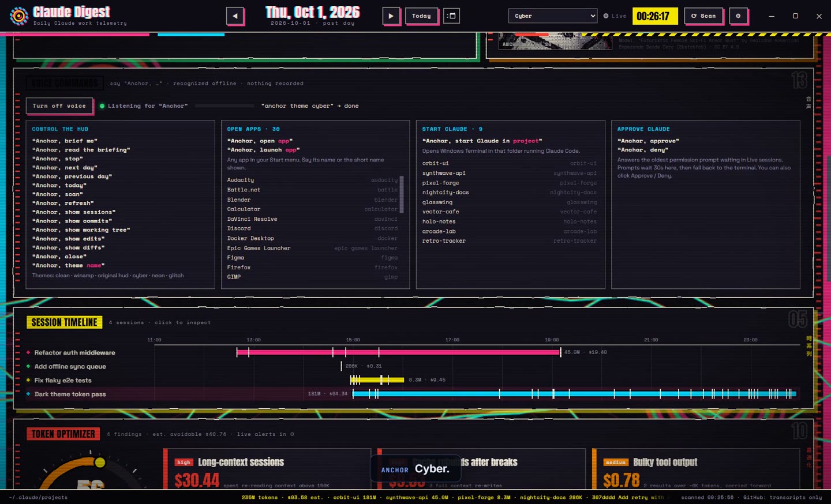Click the Session Timeline section header

tap(65, 322)
